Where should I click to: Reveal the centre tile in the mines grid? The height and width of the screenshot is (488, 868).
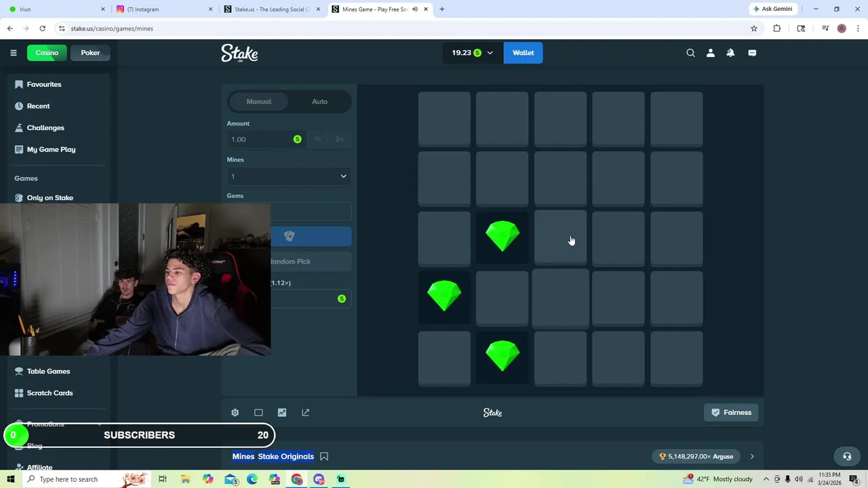click(x=560, y=237)
